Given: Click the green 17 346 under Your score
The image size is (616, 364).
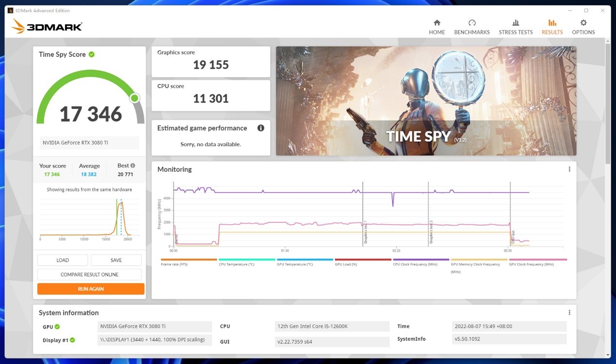Looking at the screenshot, I should point(52,174).
